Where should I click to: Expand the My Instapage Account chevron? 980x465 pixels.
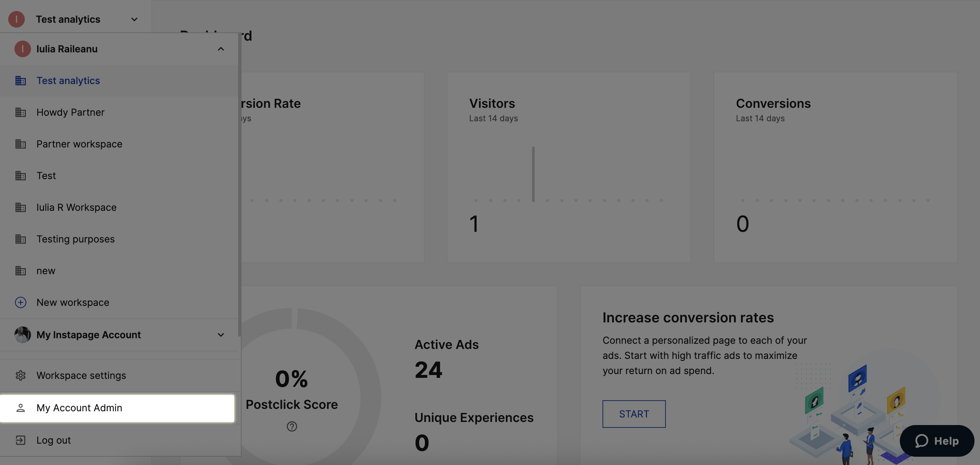(221, 334)
